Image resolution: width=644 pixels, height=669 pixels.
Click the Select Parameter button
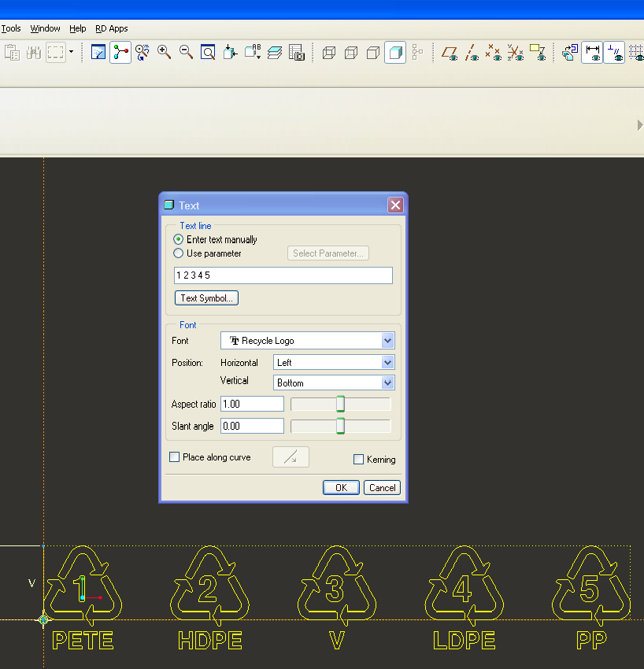(328, 253)
